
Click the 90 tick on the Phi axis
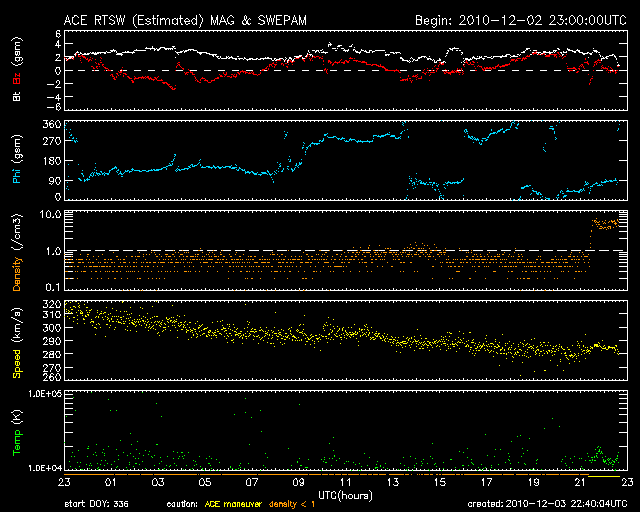point(55,181)
